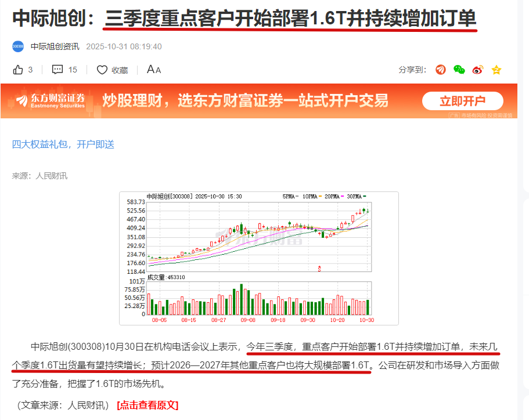
Task: Click the date axis label 10-30
Action: pyautogui.click(x=367, y=320)
